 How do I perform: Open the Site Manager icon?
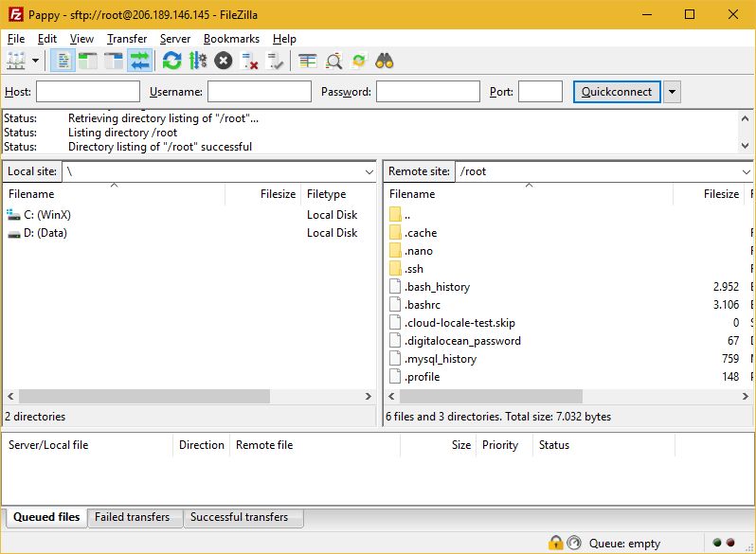(16, 62)
